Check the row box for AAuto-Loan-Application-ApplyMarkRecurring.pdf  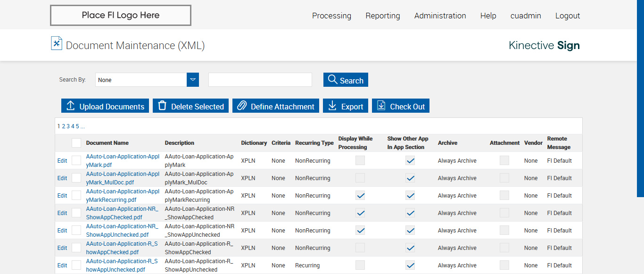(x=76, y=196)
